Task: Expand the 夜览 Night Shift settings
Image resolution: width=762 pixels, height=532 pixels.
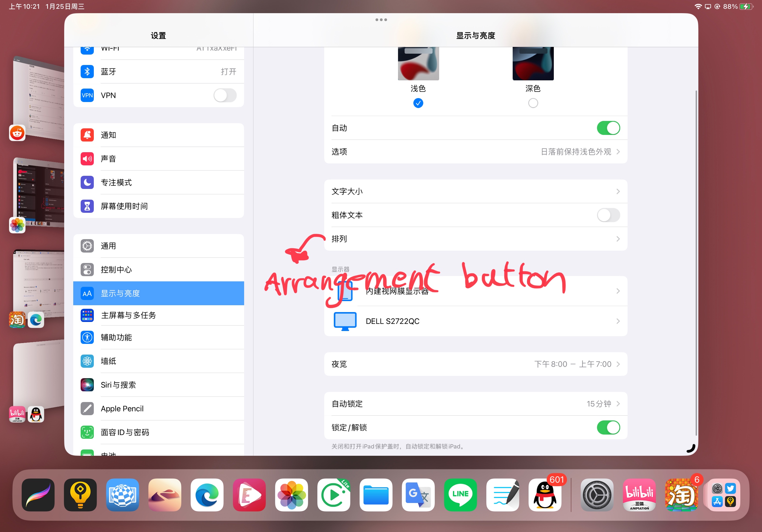Action: 475,364
